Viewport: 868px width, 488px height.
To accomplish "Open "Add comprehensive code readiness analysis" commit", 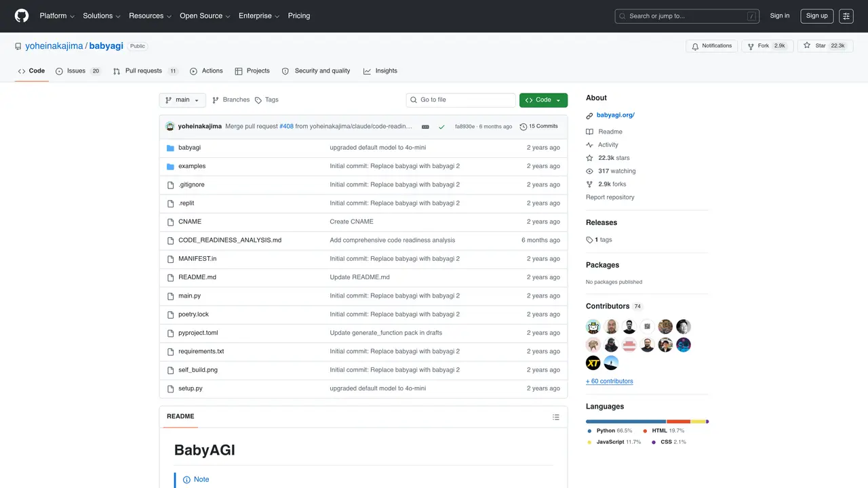I will [393, 241].
